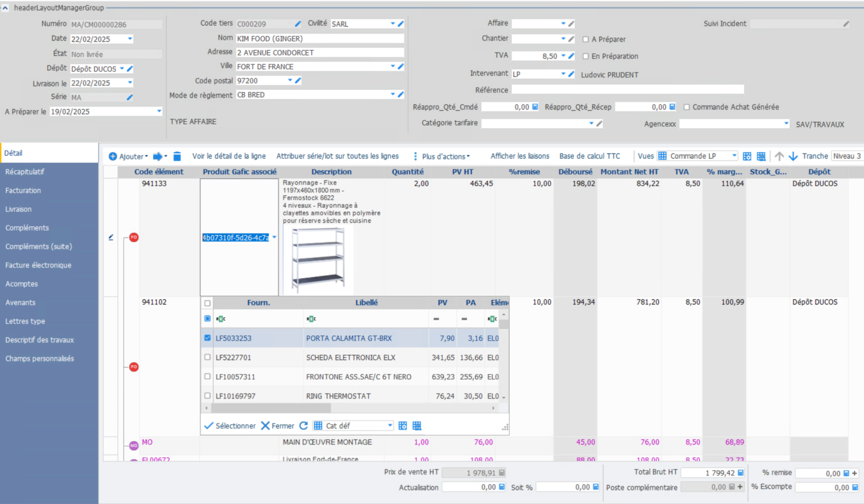Enable the Commande Achat Générée checkbox
This screenshot has width=864, height=504.
coord(687,107)
